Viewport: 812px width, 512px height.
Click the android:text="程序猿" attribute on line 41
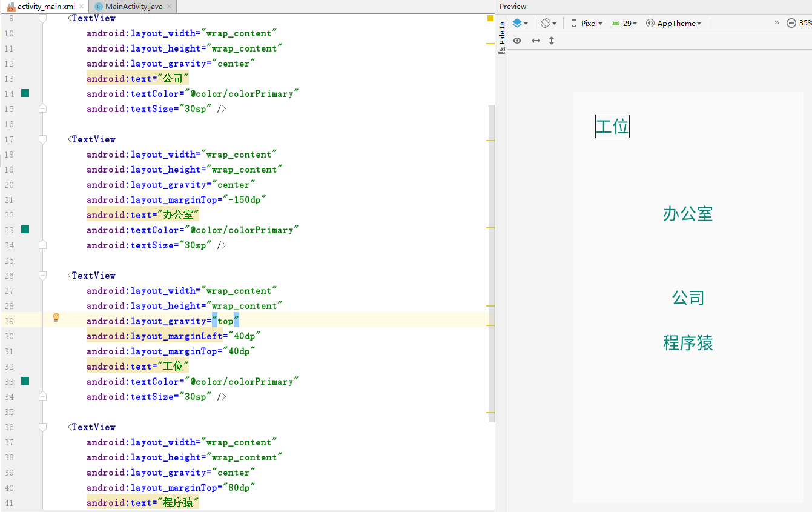[x=143, y=503]
